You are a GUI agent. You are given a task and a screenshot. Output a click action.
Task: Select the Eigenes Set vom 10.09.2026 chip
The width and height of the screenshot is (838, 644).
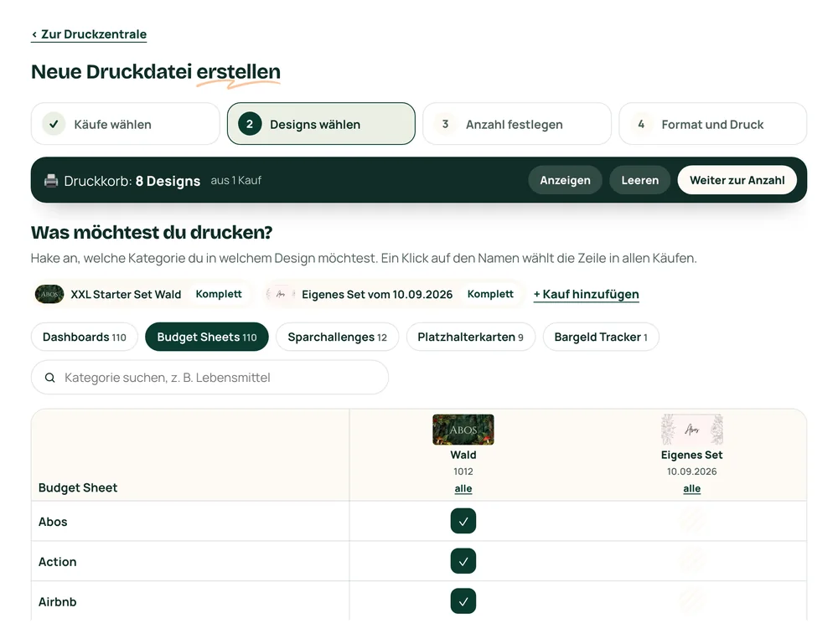394,294
